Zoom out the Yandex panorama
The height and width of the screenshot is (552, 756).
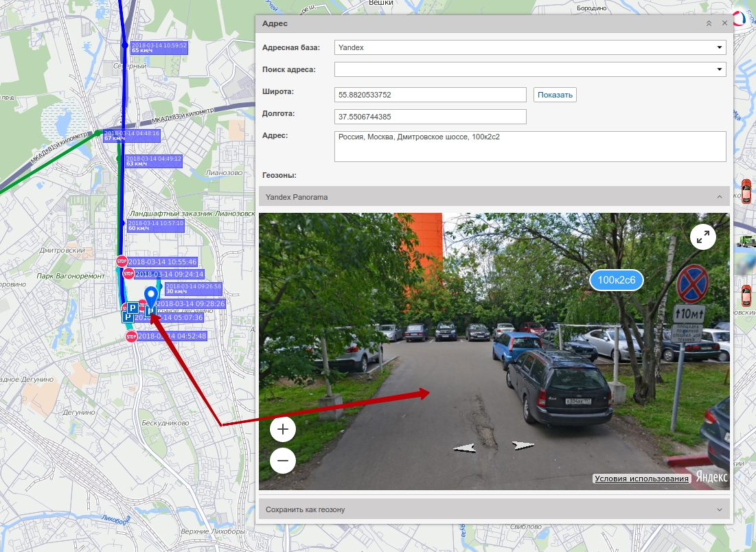(283, 460)
